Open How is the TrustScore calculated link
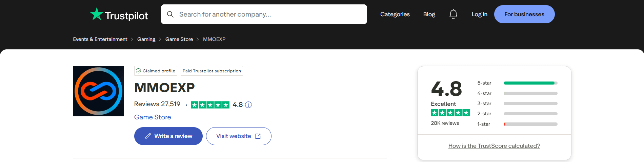The height and width of the screenshot is (162, 644). click(494, 146)
